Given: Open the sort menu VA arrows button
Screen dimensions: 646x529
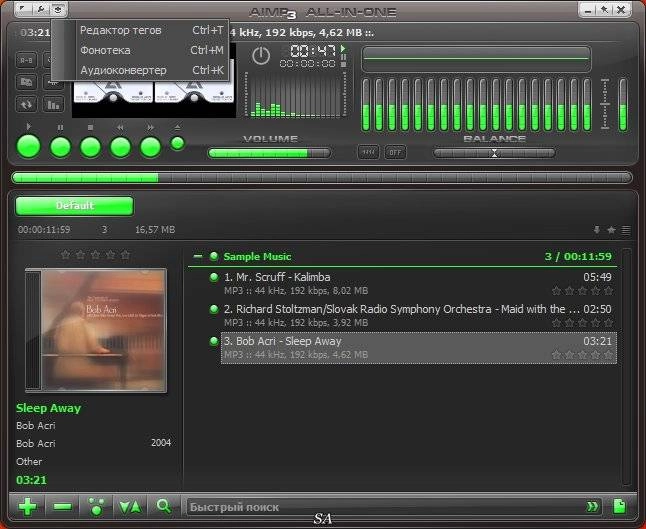Looking at the screenshot, I should (130, 507).
